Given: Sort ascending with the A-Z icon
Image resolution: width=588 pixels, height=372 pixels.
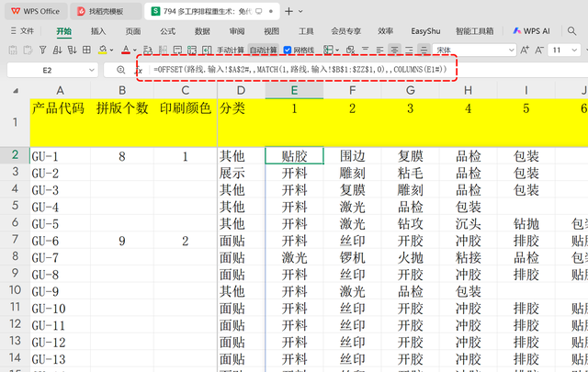Looking at the screenshot, I should pos(57,50).
